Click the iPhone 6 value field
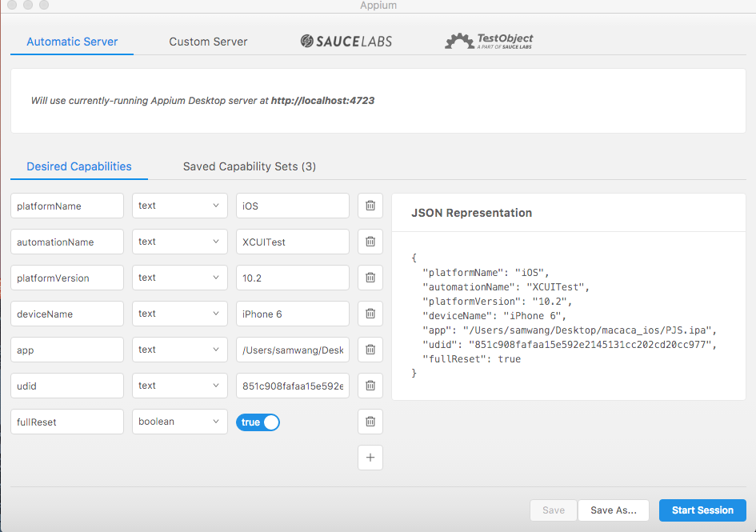The image size is (756, 532). click(x=293, y=314)
